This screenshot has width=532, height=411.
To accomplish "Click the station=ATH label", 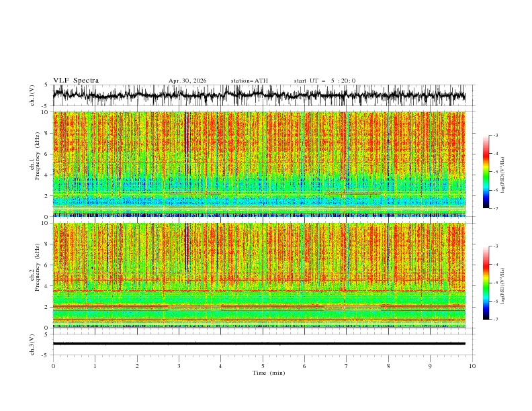I will (249, 81).
